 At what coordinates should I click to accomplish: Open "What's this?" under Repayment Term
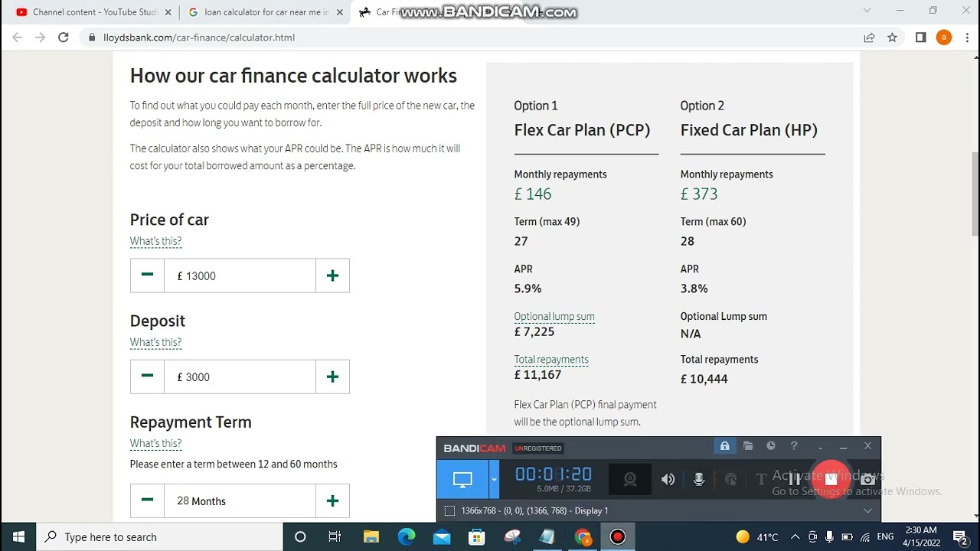155,443
